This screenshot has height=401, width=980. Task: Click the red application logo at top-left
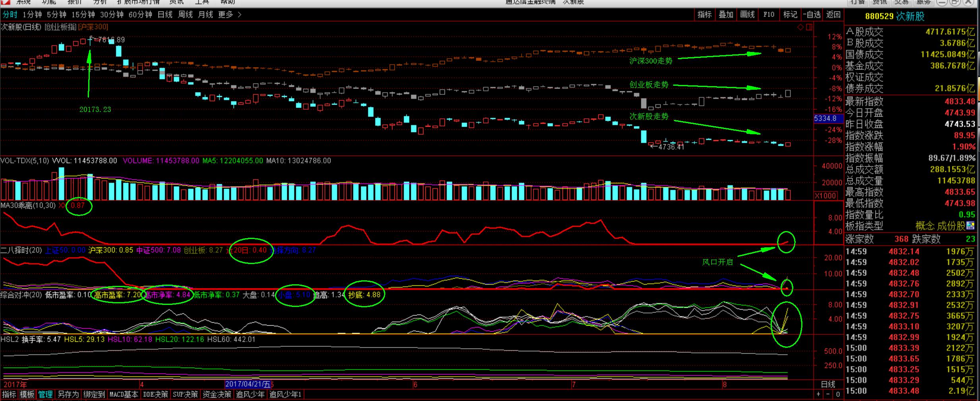(x=5, y=2)
